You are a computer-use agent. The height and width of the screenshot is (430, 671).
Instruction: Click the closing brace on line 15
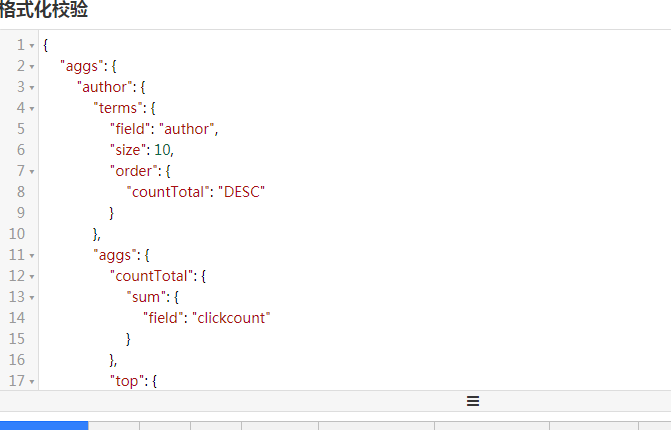pos(128,339)
